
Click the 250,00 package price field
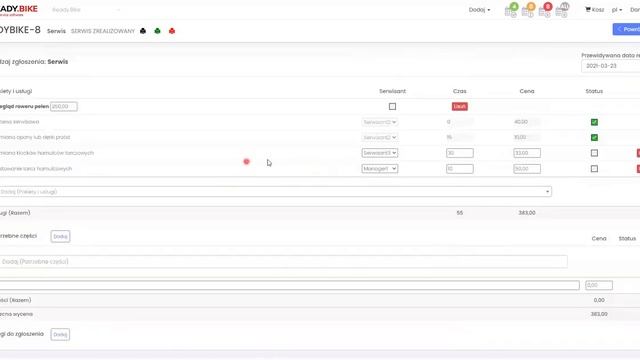[x=64, y=107]
